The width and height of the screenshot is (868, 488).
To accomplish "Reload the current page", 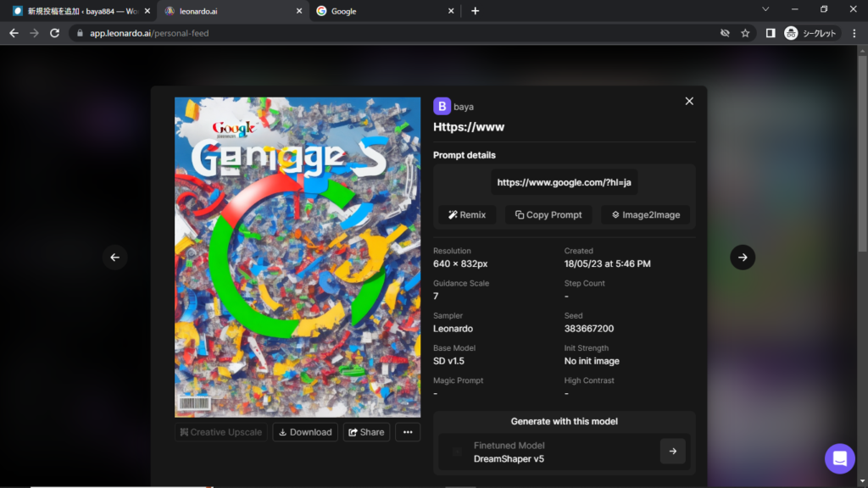I will tap(55, 33).
